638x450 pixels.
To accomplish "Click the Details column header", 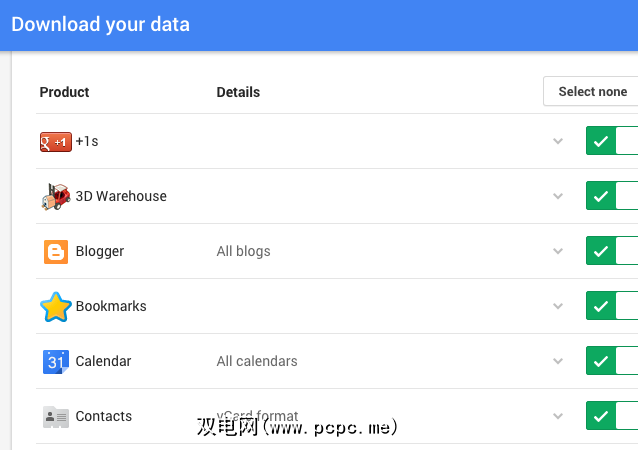I will pyautogui.click(x=238, y=92).
